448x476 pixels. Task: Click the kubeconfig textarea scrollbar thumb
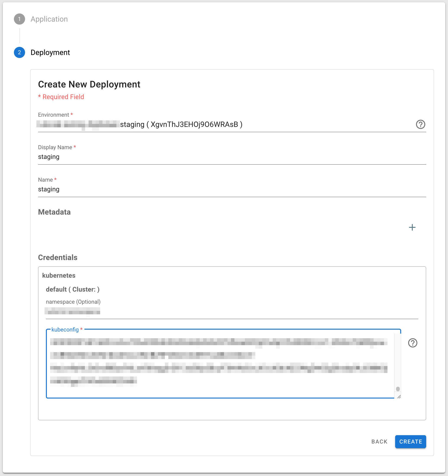click(x=397, y=389)
